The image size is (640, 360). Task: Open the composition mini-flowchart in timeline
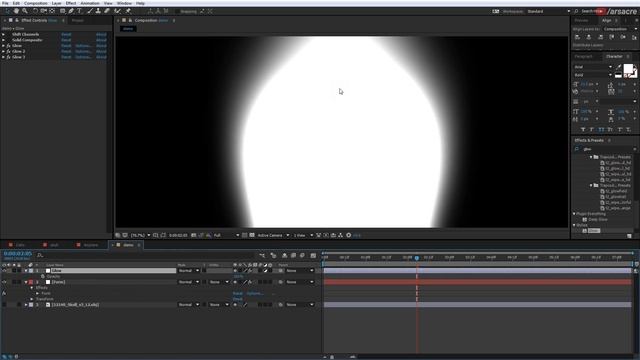pyautogui.click(x=262, y=256)
